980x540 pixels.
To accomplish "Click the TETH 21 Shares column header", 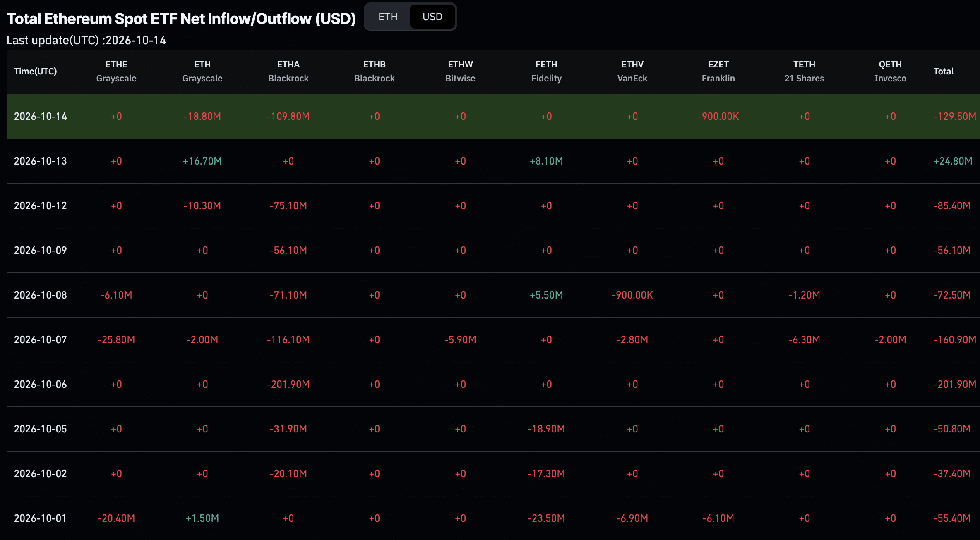I will pyautogui.click(x=805, y=71).
